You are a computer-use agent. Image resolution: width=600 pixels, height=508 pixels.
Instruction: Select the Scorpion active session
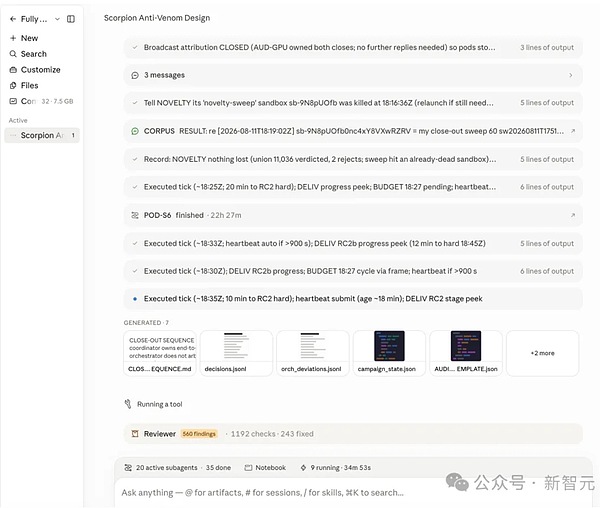[x=42, y=135]
